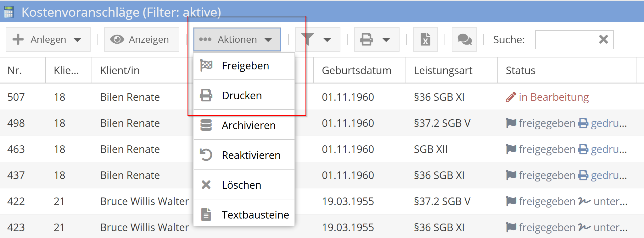The height and width of the screenshot is (238, 644).
Task: Click the calculator icon in title bar
Action: [9, 12]
